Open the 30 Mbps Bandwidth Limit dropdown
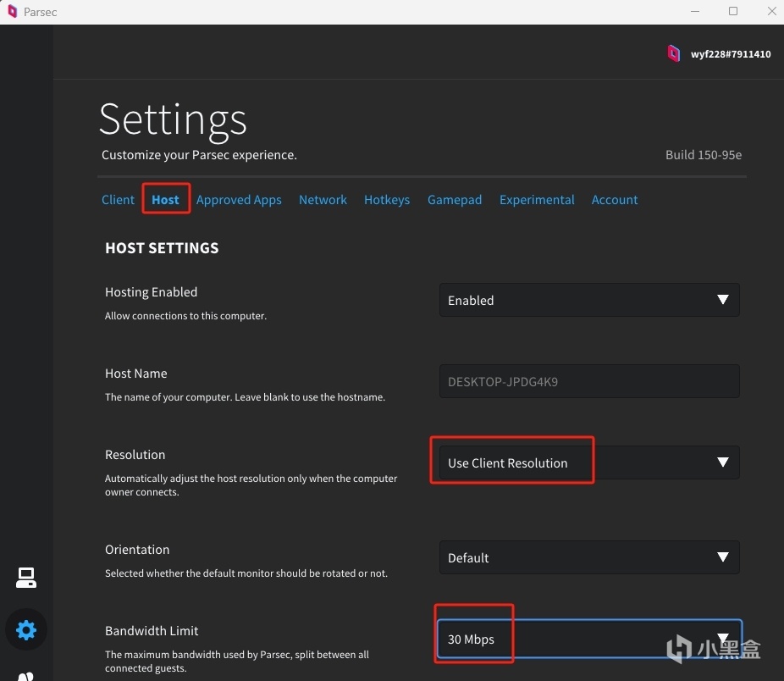Viewport: 784px width, 681px height. click(x=588, y=639)
